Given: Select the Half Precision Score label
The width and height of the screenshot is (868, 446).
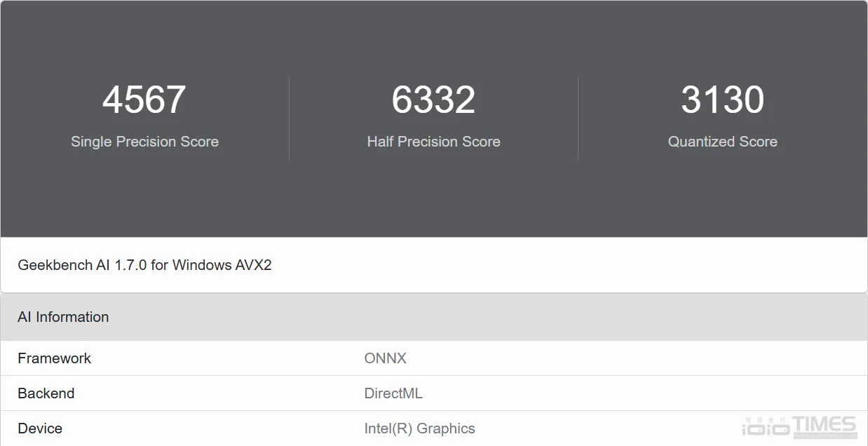Looking at the screenshot, I should (x=433, y=142).
